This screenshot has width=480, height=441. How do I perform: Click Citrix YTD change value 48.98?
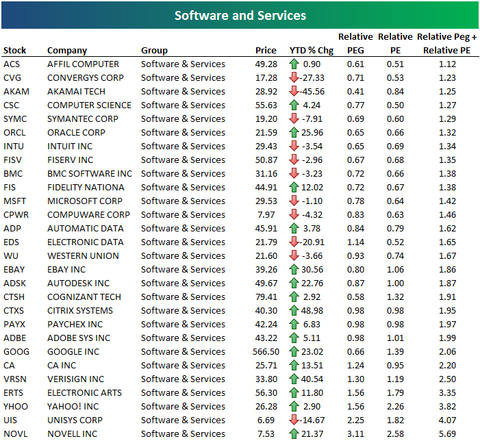click(x=312, y=310)
